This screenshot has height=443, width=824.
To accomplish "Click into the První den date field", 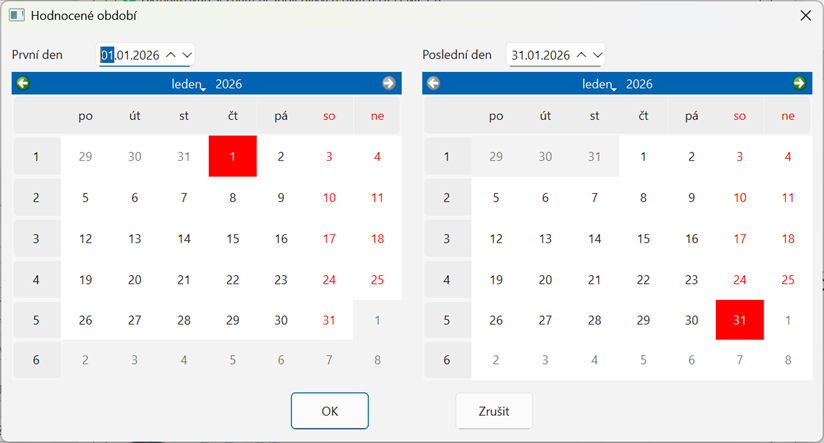I will coord(132,54).
